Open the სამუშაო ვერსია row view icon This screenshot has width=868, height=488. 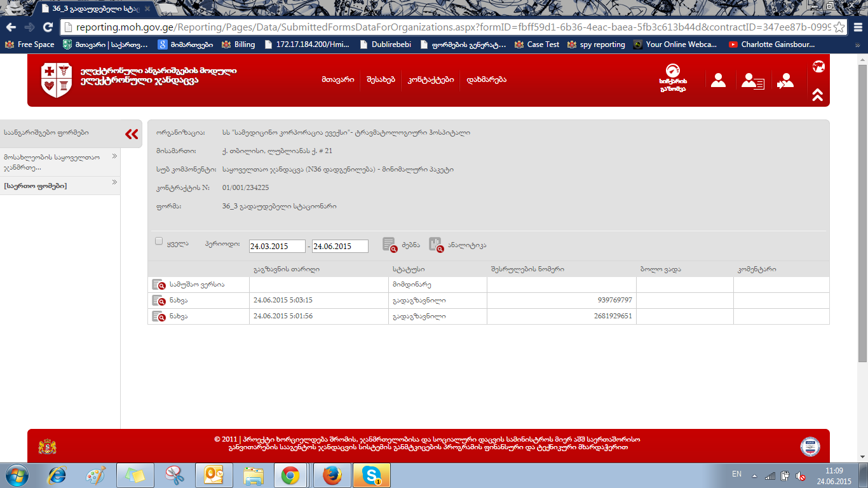click(x=158, y=285)
